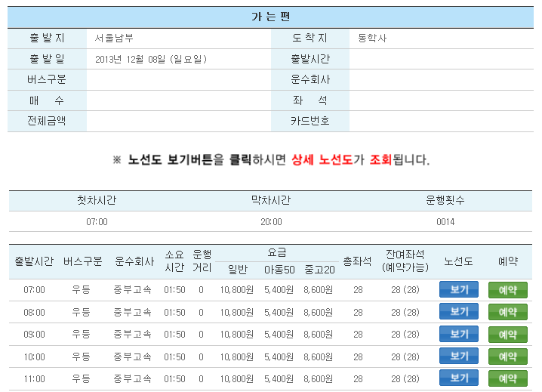The image size is (542, 392).
Task: Click the 10:00 departure time cell
Action: pyautogui.click(x=34, y=357)
